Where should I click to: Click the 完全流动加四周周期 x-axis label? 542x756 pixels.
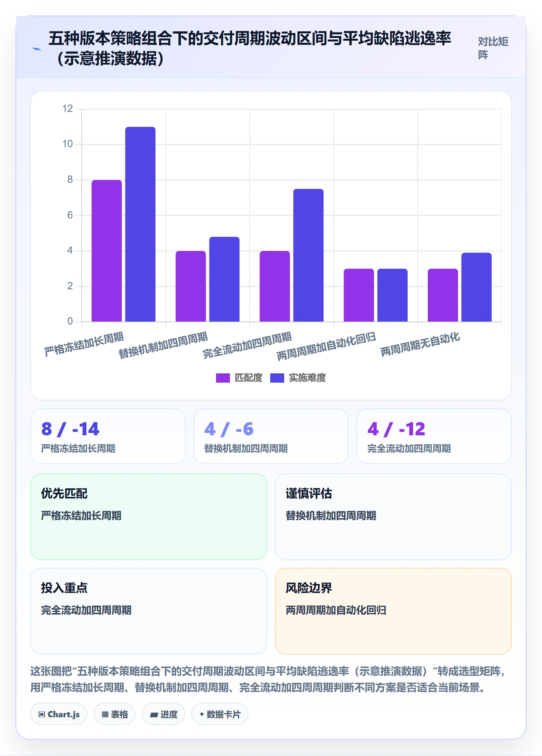point(247,345)
